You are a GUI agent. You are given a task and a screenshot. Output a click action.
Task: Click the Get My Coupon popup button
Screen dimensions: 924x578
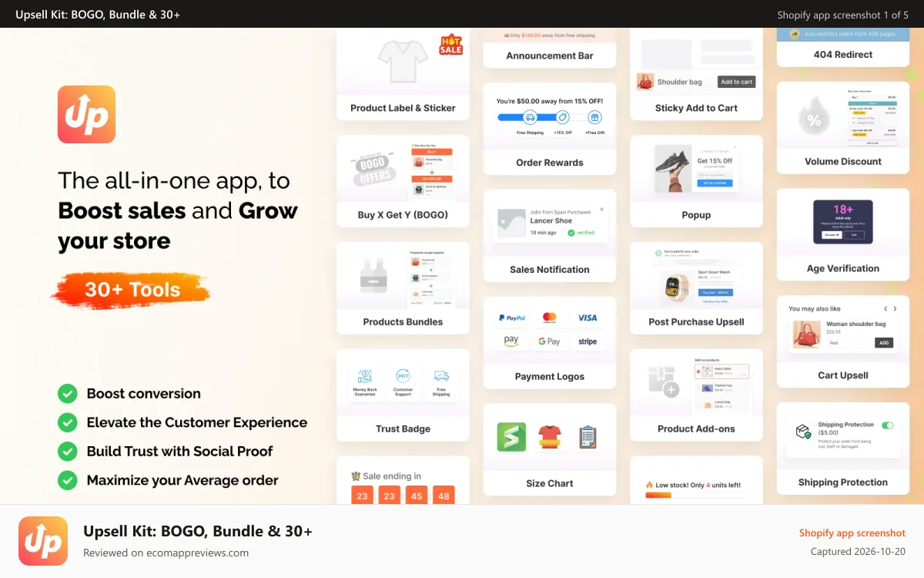(715, 183)
